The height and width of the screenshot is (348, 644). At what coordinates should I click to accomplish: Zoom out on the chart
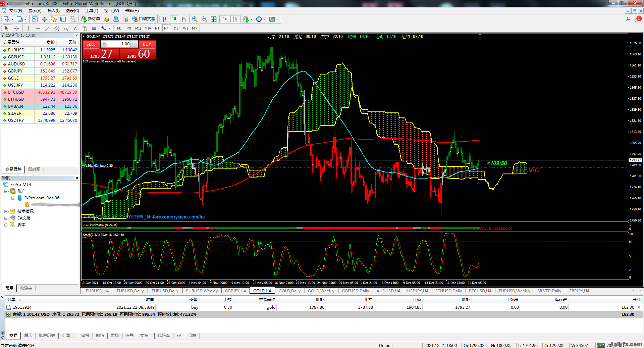point(204,19)
